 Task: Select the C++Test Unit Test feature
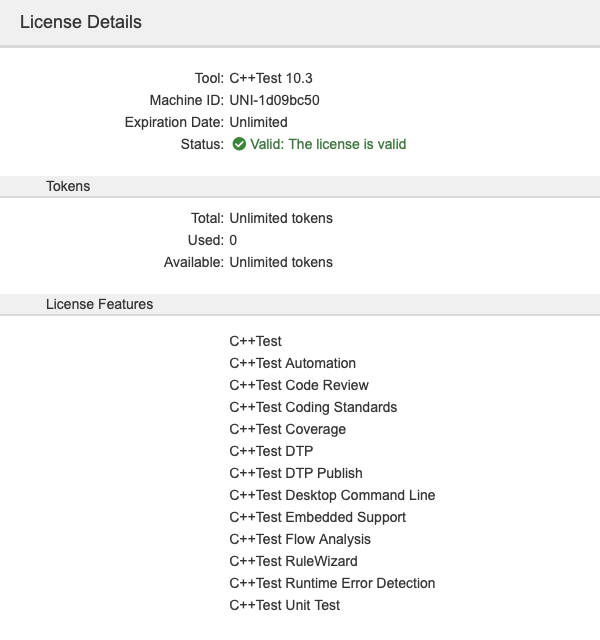pyautogui.click(x=284, y=605)
